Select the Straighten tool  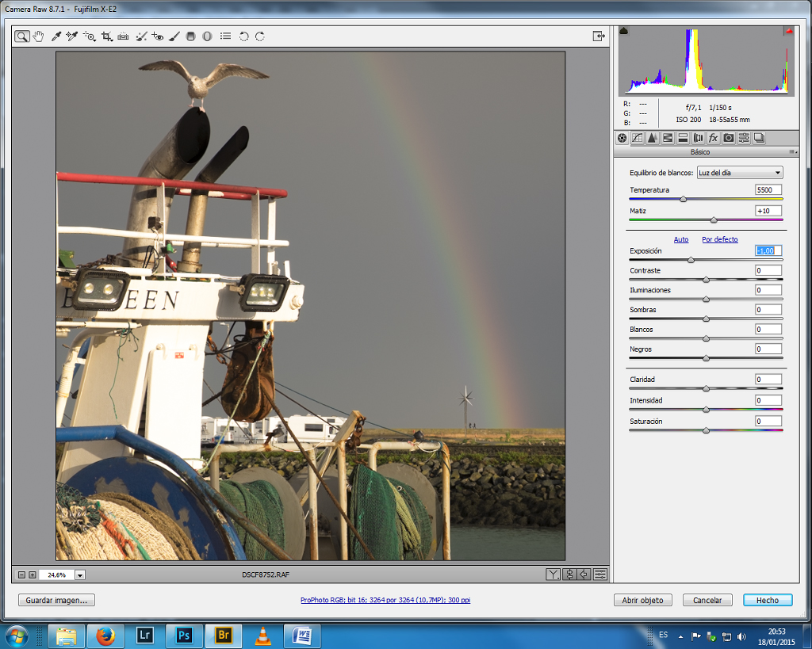coord(123,36)
